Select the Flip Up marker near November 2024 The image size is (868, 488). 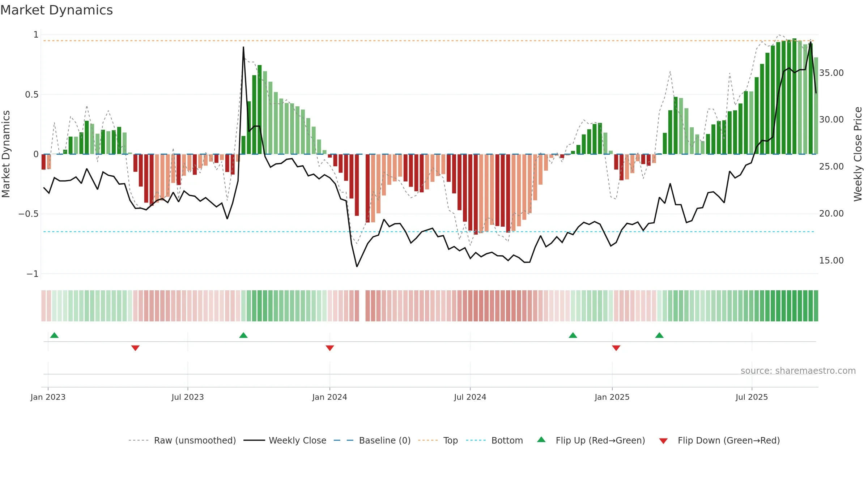tap(573, 335)
